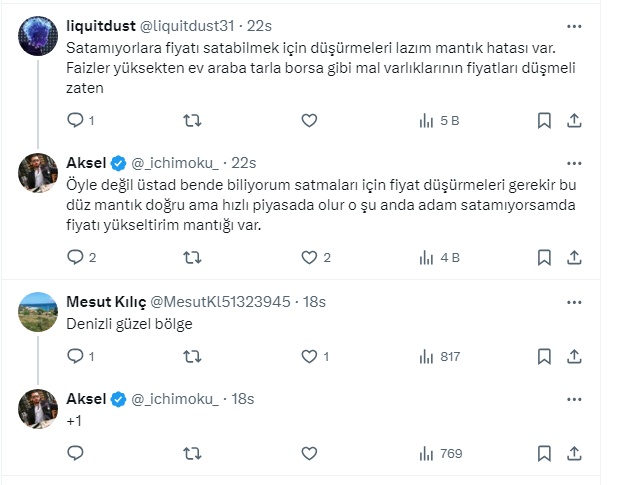Open more menu on Aksel's first tweet

[574, 163]
